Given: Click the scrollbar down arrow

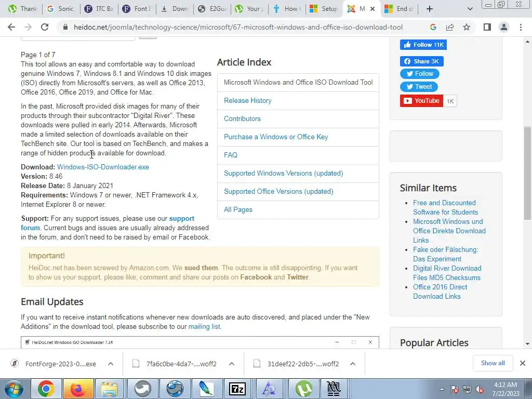Looking at the screenshot, I should pyautogui.click(x=528, y=344).
